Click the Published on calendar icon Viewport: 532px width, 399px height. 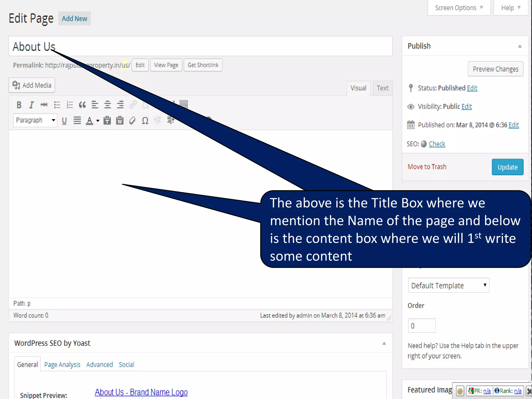[411, 125]
